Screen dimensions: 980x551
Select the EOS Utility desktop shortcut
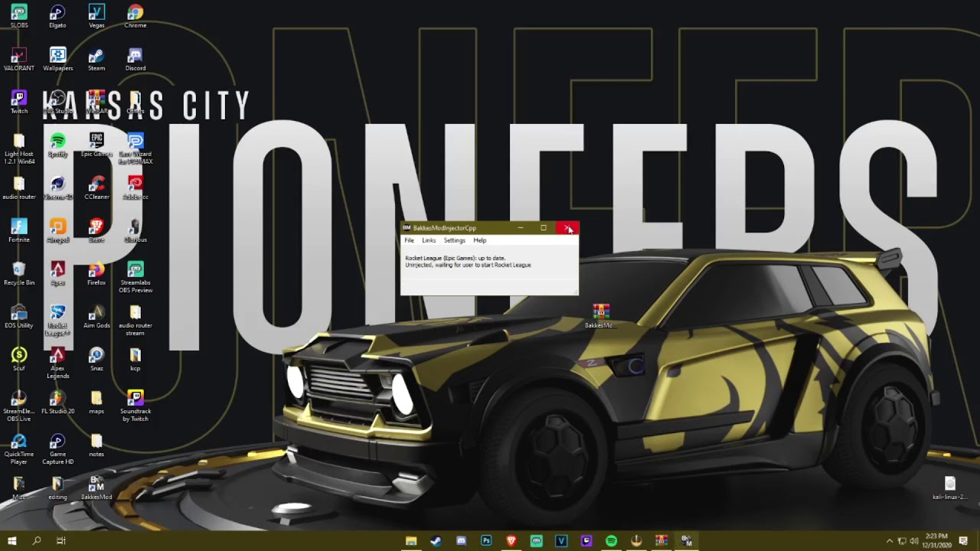(19, 316)
